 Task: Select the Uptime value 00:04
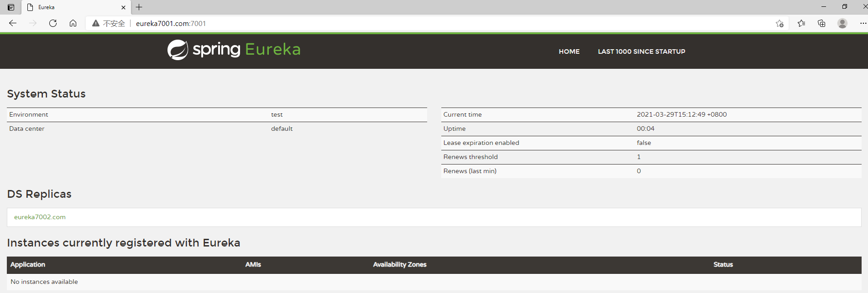tap(646, 129)
